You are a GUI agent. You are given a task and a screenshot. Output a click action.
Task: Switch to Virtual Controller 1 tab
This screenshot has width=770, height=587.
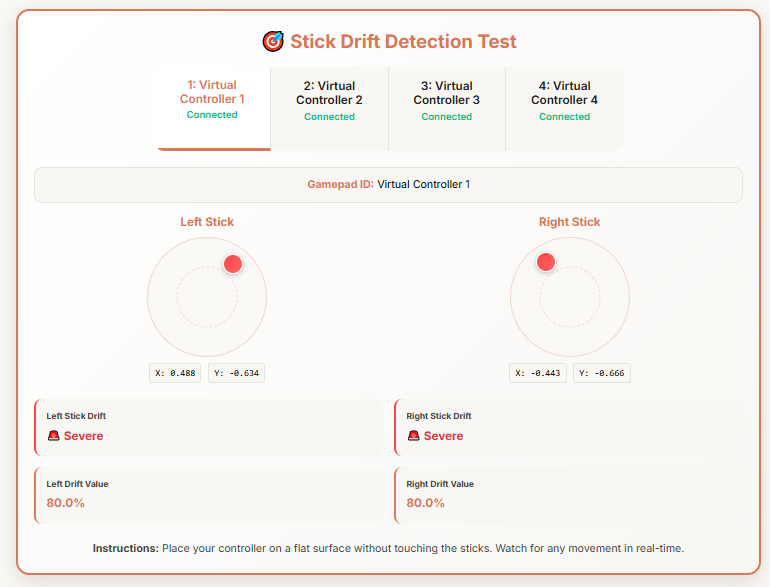212,100
